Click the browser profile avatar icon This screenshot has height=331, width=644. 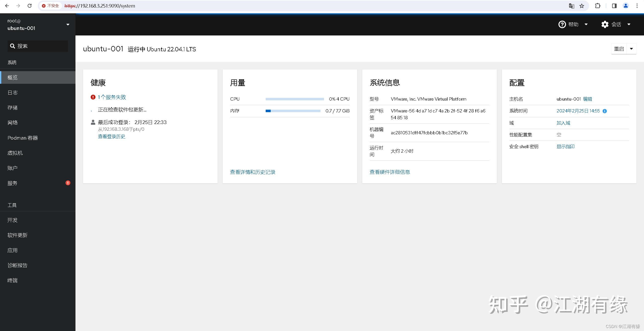pyautogui.click(x=626, y=6)
